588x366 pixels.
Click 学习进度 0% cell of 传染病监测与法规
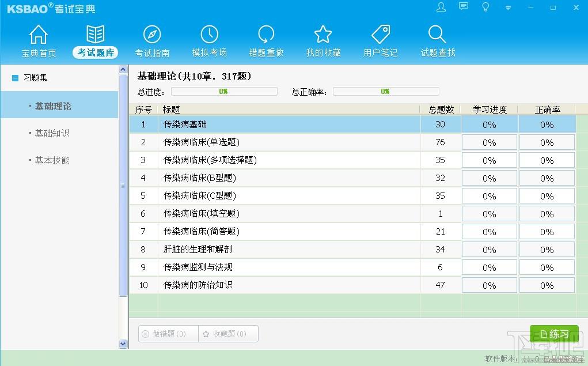490,267
